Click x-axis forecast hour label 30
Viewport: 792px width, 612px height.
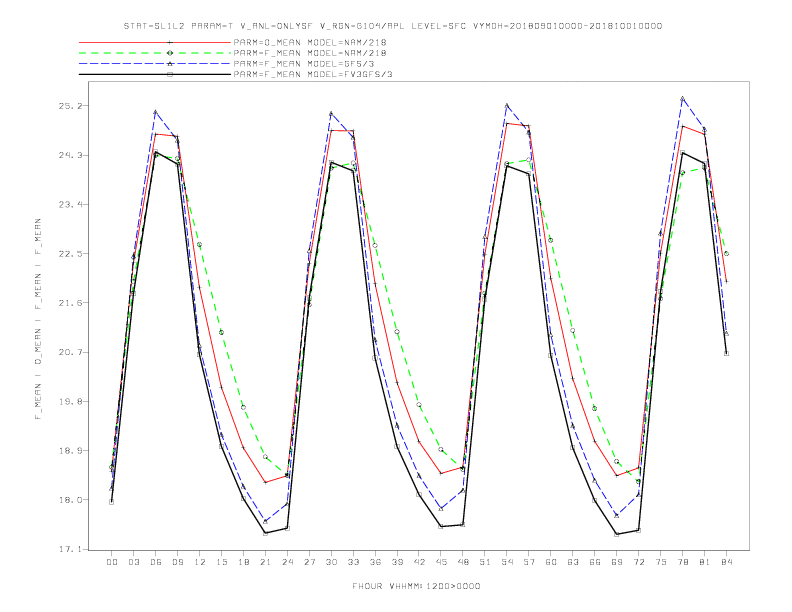pos(331,562)
